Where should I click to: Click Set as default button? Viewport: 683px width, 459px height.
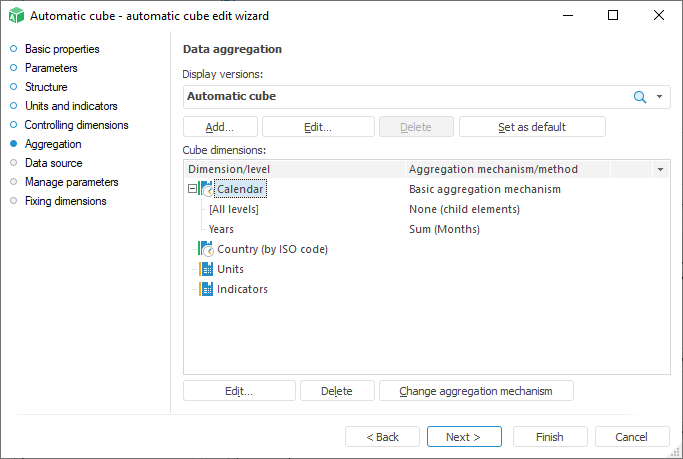pos(532,127)
